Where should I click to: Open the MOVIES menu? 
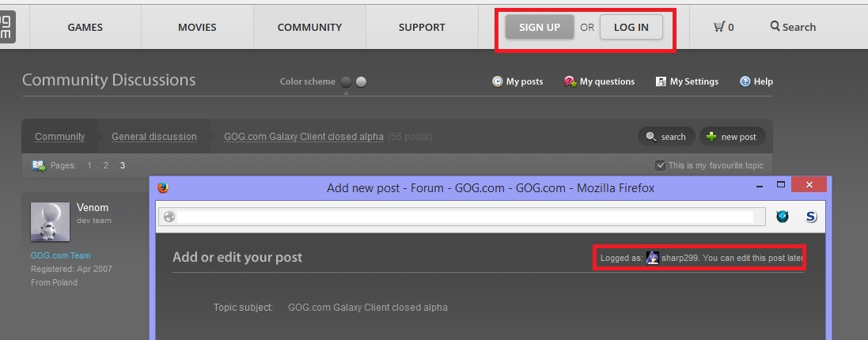[197, 27]
